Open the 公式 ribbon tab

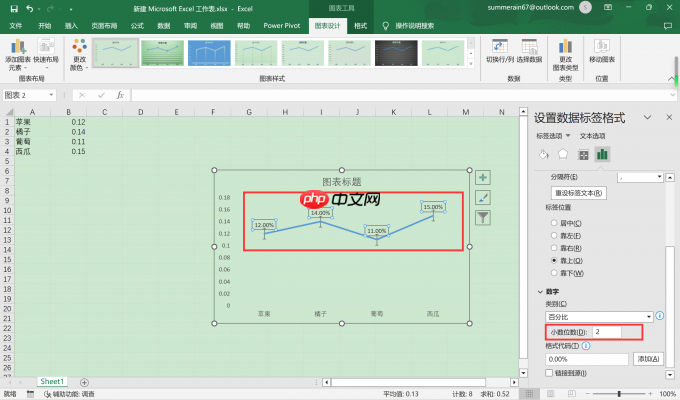137,26
